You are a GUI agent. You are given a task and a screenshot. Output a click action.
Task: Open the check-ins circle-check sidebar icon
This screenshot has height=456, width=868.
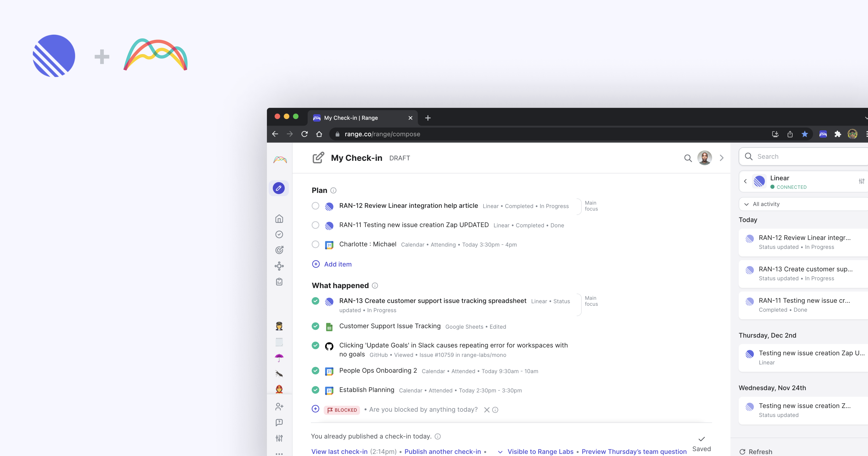(279, 234)
